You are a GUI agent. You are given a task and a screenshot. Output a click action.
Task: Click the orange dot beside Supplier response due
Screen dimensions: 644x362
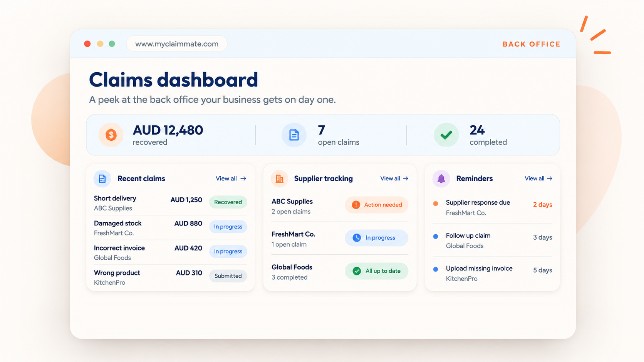coord(436,204)
